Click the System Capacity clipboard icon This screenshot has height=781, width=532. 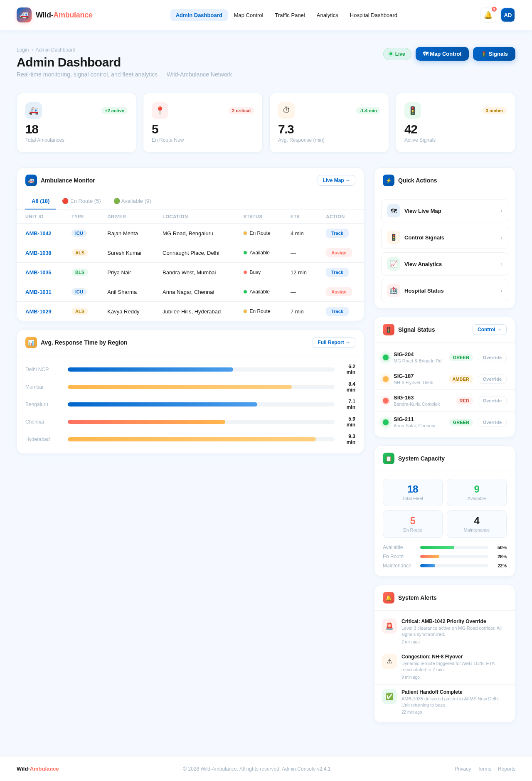point(389,458)
